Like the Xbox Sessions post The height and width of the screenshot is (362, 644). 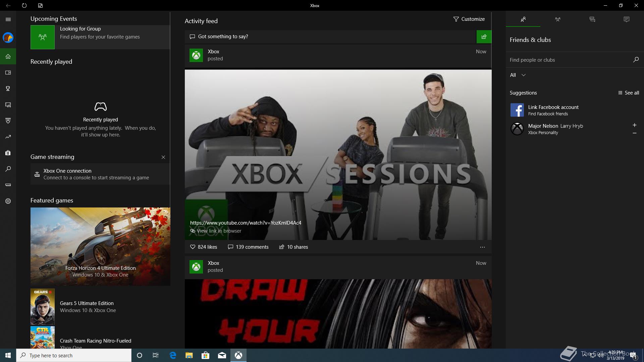point(204,247)
